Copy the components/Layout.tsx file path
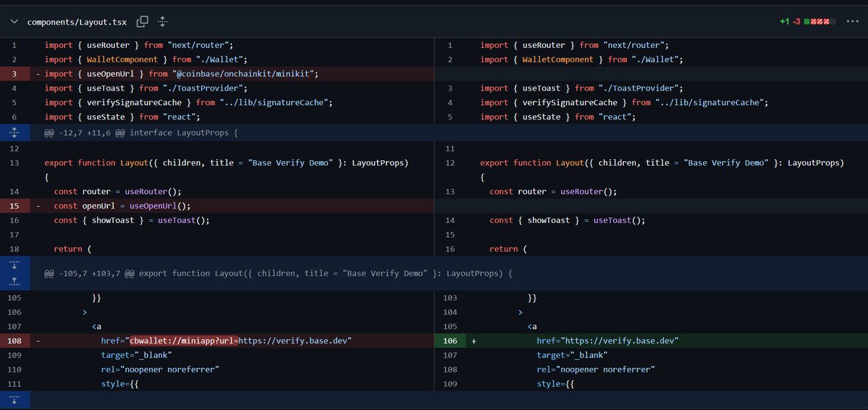Viewport: 868px width, 410px height. (143, 22)
